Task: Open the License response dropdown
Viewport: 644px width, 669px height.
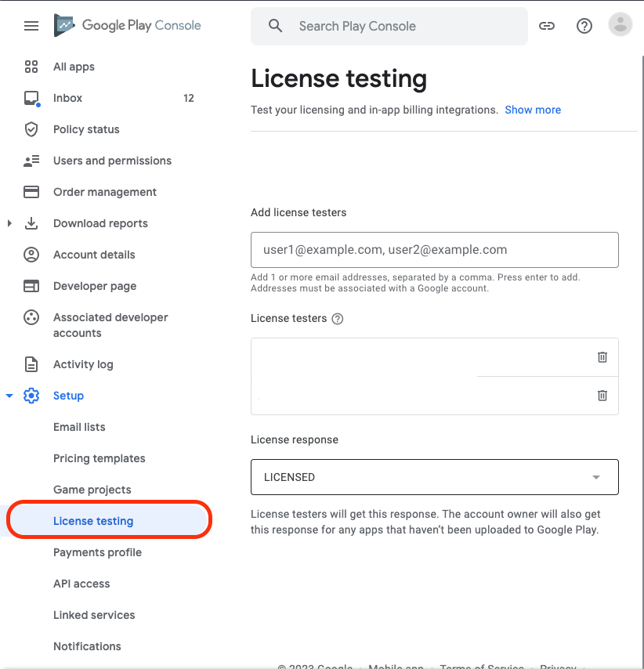Action: click(434, 477)
